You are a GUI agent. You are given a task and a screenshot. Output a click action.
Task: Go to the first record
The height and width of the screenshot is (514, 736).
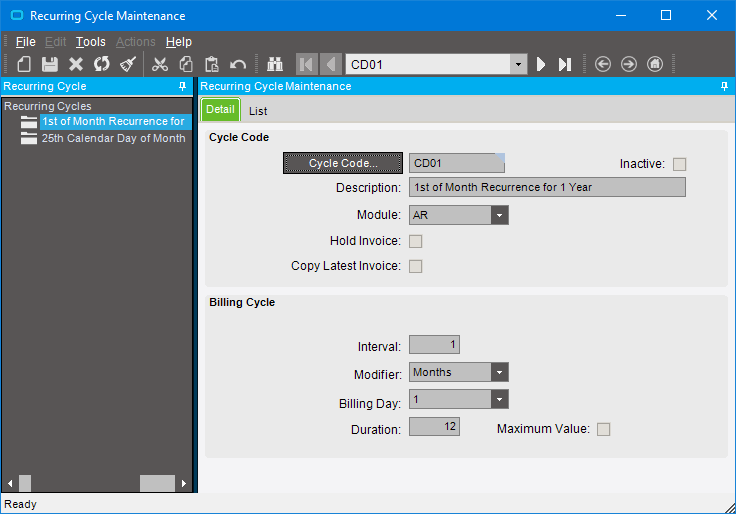[x=307, y=64]
